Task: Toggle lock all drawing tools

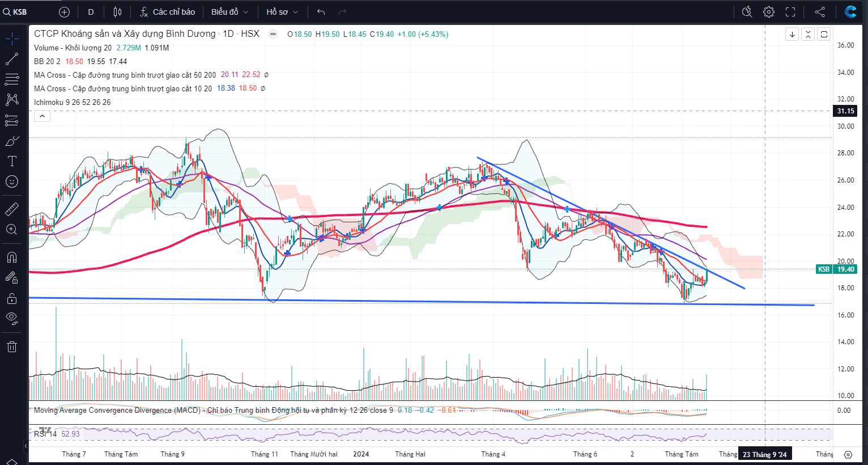Action: (x=12, y=298)
